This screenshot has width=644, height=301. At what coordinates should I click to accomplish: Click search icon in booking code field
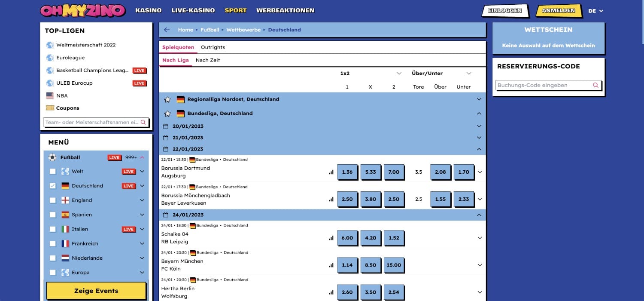(x=595, y=85)
